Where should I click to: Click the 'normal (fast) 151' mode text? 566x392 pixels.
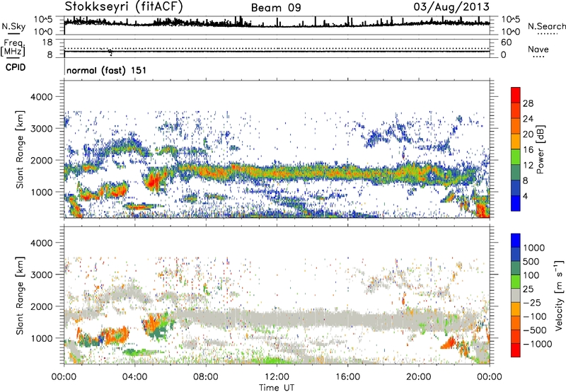click(x=107, y=70)
